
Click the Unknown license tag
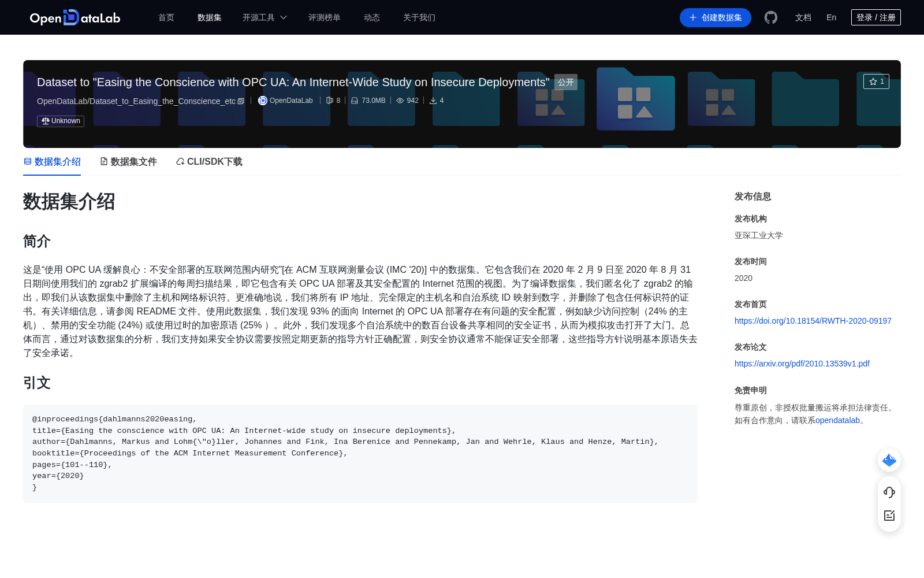click(x=61, y=121)
